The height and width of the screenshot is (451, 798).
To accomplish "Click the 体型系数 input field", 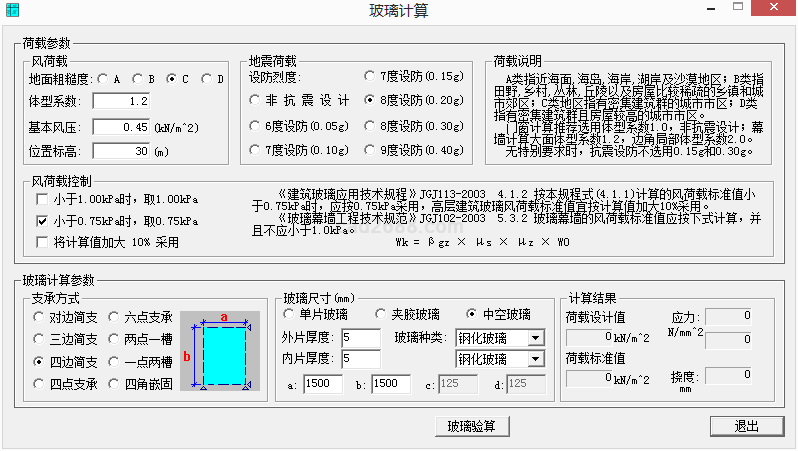I will (x=121, y=101).
